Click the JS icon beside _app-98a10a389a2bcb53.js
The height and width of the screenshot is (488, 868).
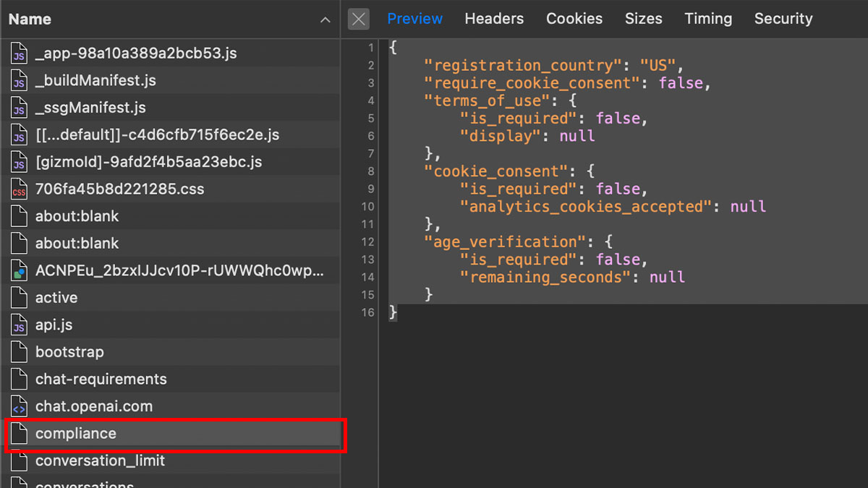point(20,53)
